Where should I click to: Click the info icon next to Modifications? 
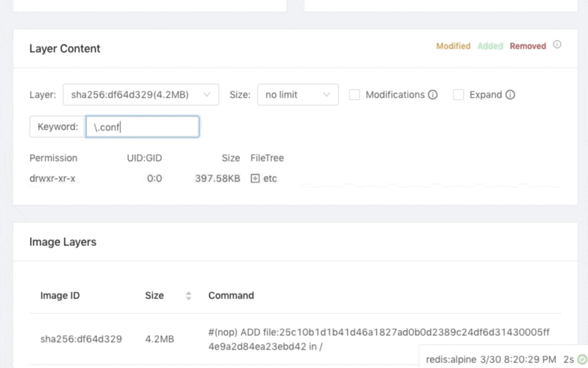[433, 95]
